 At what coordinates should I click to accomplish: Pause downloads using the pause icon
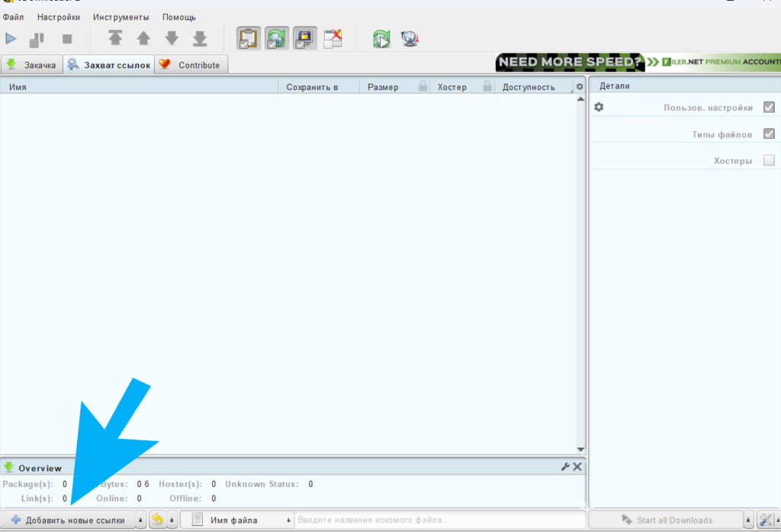(x=37, y=40)
